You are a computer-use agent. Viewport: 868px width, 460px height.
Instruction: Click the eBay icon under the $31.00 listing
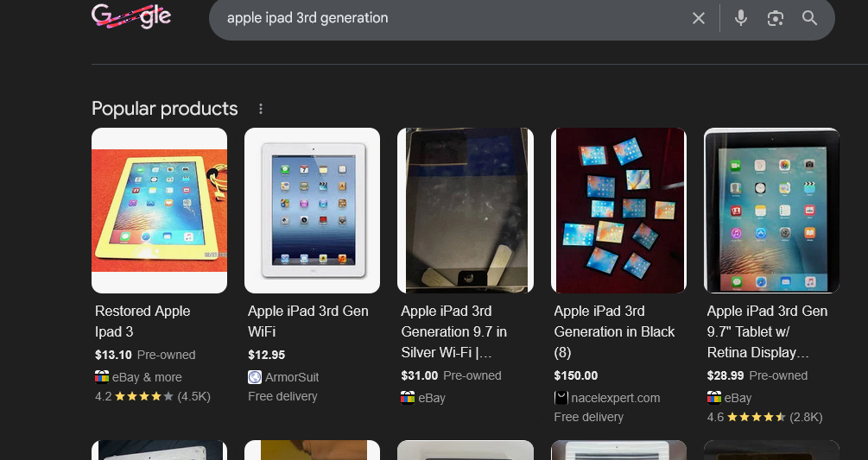tap(408, 398)
